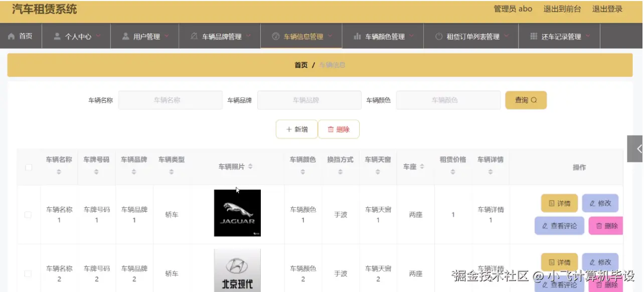Screen dimensions: 644x292
Task: Click the search icon in 查询 button
Action: coord(534,100)
